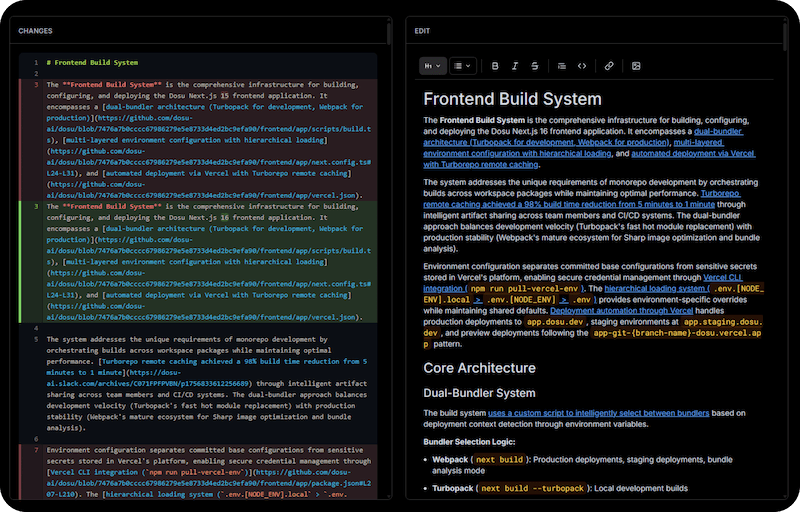The height and width of the screenshot is (512, 800).
Task: Click the CHANGES panel header
Action: click(x=35, y=31)
